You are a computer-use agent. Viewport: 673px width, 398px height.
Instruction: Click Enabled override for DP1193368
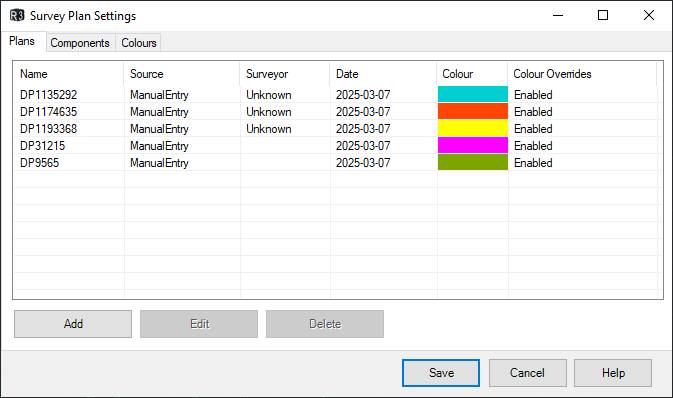click(x=533, y=129)
